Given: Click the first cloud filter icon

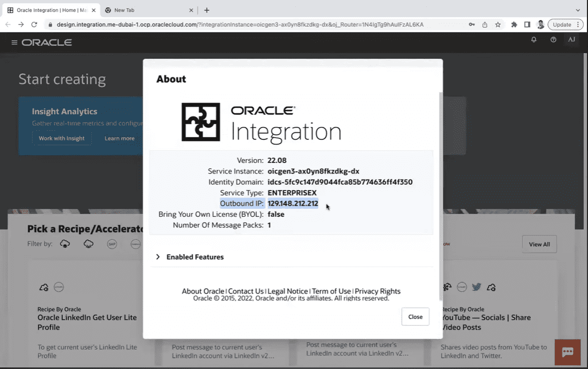Looking at the screenshot, I should pos(65,244).
